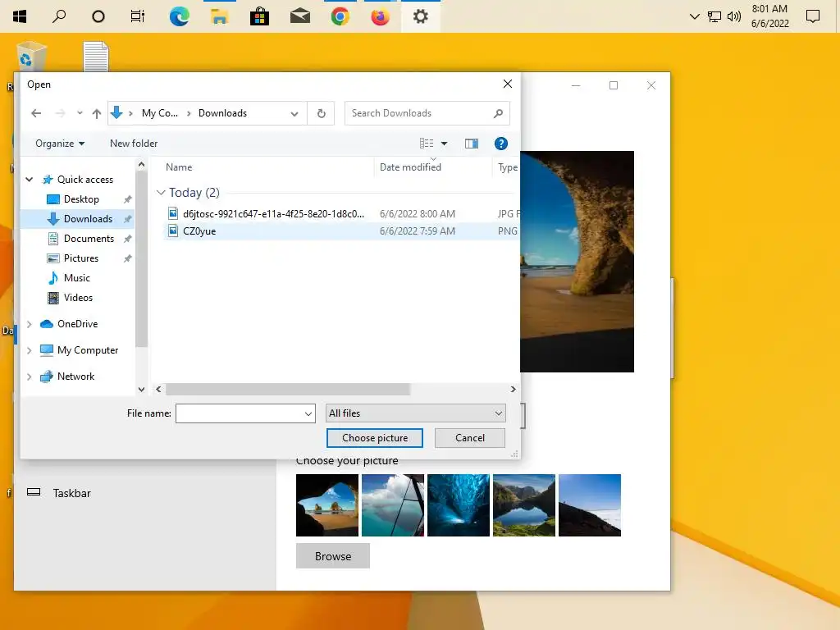Select the CZ0yue PNG file
The width and height of the screenshot is (840, 630).
pos(340,231)
